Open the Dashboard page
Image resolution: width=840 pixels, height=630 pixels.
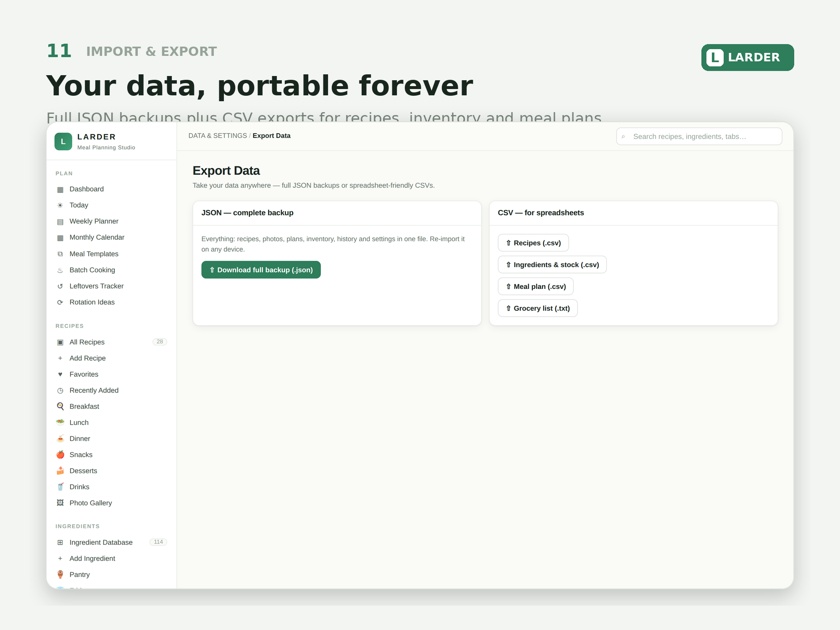coord(111,189)
